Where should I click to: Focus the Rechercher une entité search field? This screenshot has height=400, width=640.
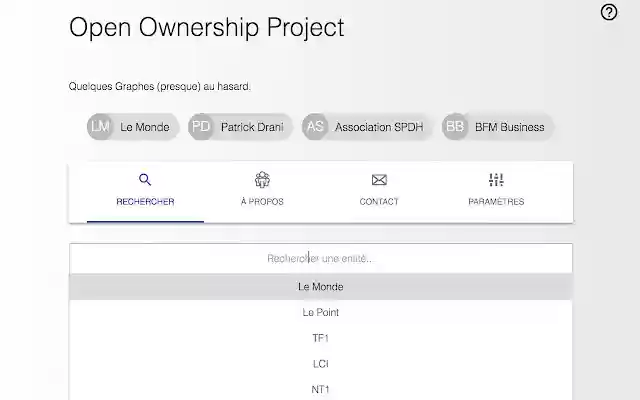click(x=321, y=258)
